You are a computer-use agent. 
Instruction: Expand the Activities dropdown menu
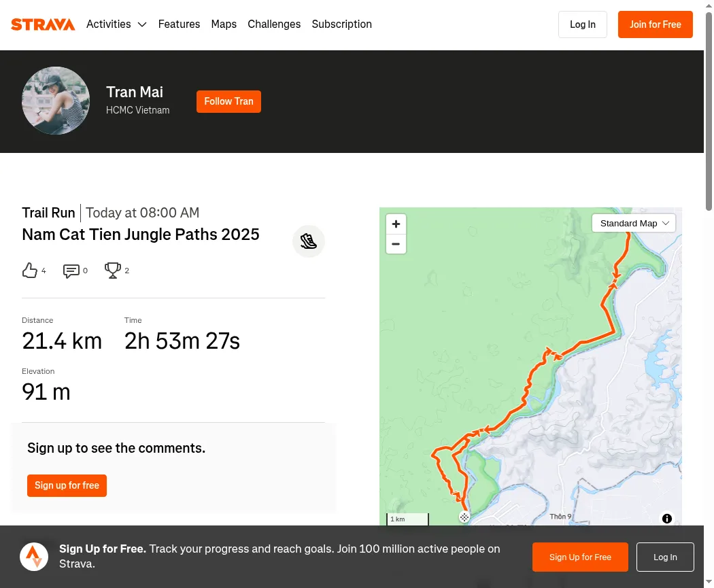tap(116, 24)
